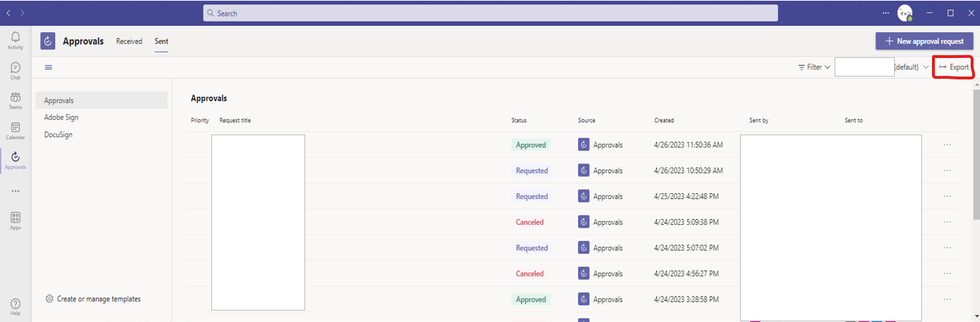Switch to the Received tab

tap(129, 42)
